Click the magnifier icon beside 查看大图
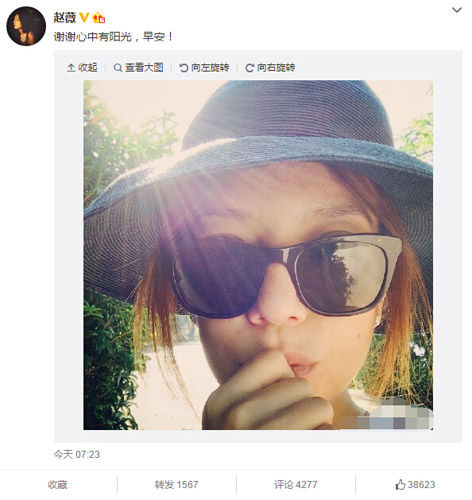Image resolution: width=472 pixels, height=500 pixels. [x=118, y=68]
